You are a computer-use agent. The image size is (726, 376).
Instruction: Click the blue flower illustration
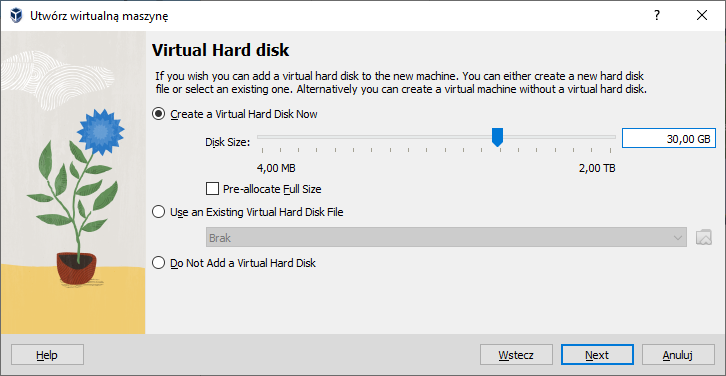tap(100, 132)
